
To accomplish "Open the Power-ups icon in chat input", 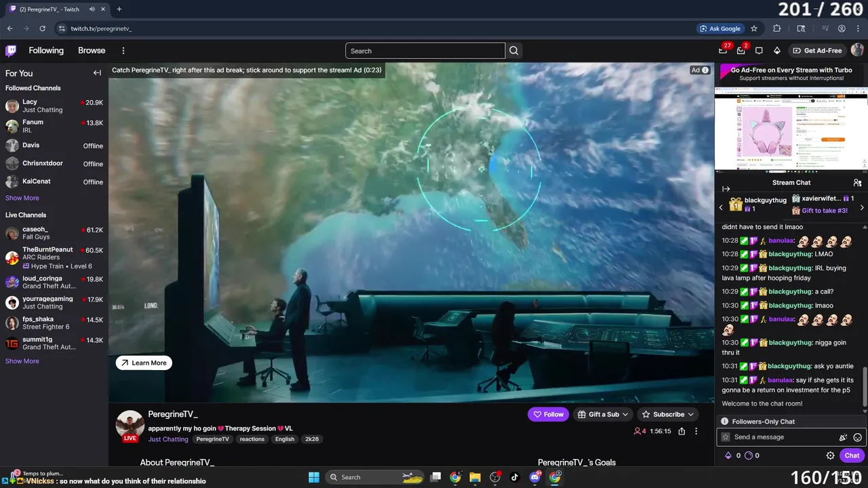I will [843, 438].
